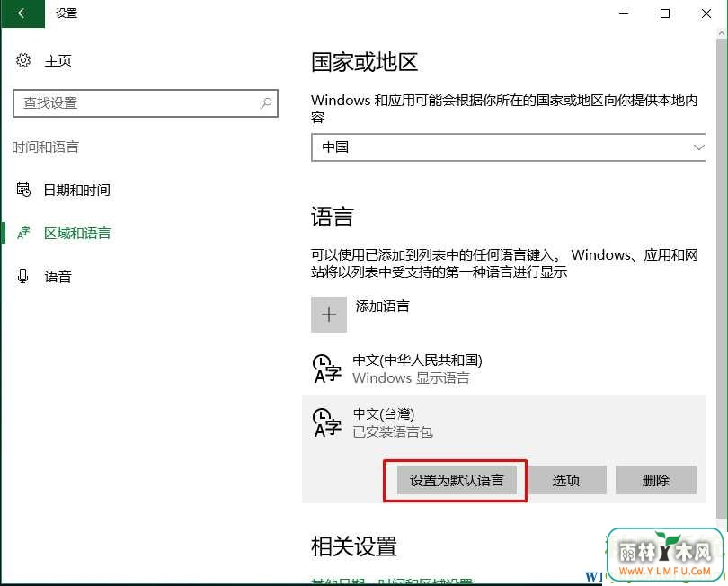This screenshot has width=728, height=586.
Task: Click 设置为默认语言 button
Action: (457, 480)
